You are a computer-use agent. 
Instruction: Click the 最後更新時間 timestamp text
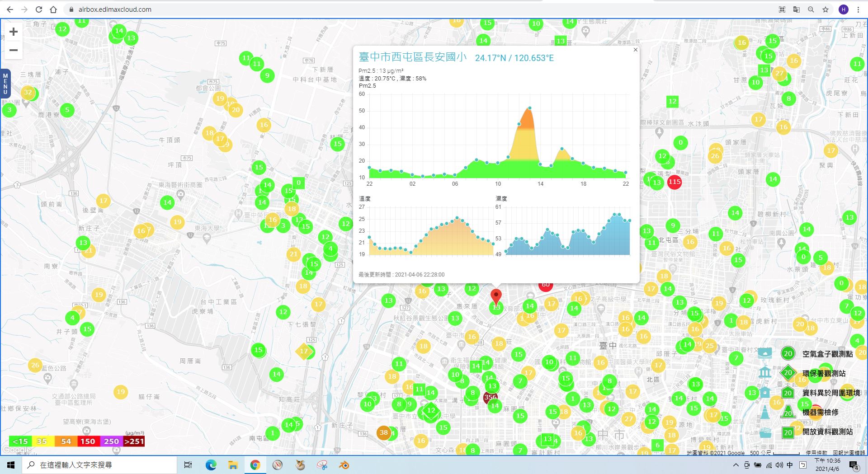401,274
